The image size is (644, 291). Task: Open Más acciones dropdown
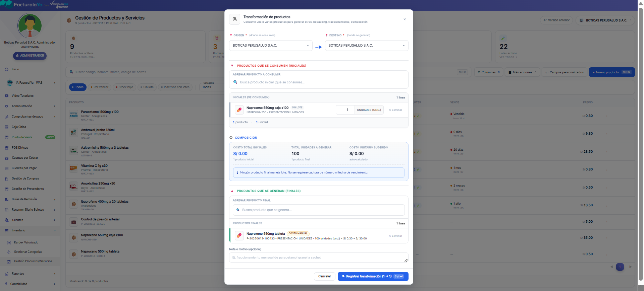(522, 72)
